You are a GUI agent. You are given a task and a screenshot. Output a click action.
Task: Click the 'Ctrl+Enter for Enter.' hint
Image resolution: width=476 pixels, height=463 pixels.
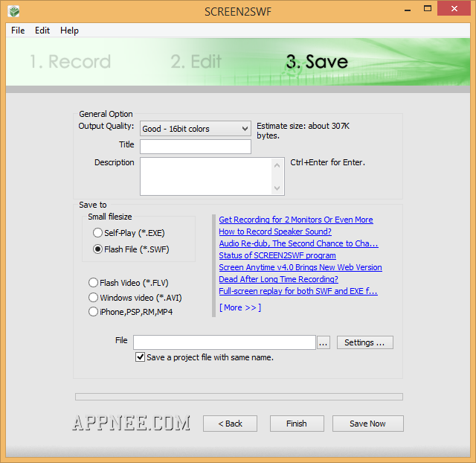(x=327, y=162)
